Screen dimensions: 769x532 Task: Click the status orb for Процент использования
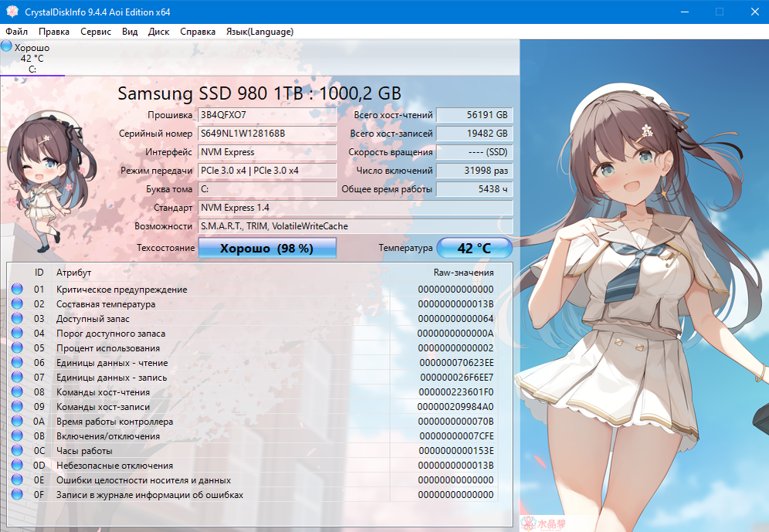pos(17,347)
